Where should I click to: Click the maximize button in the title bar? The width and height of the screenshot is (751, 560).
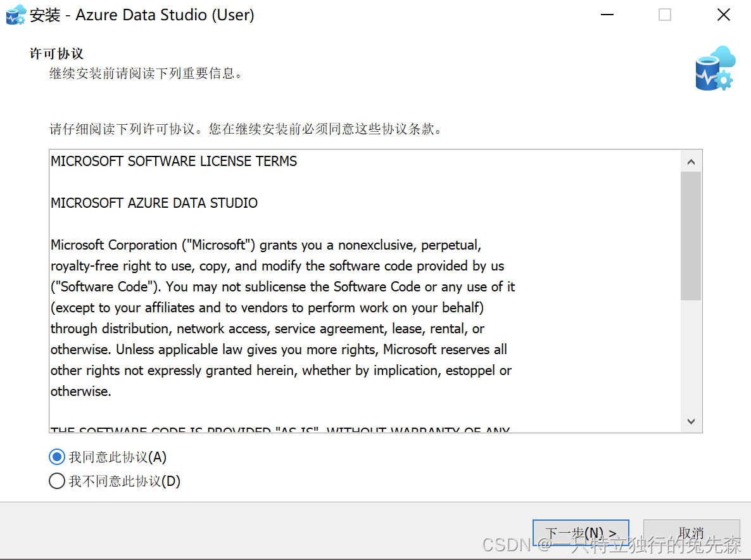(x=665, y=15)
